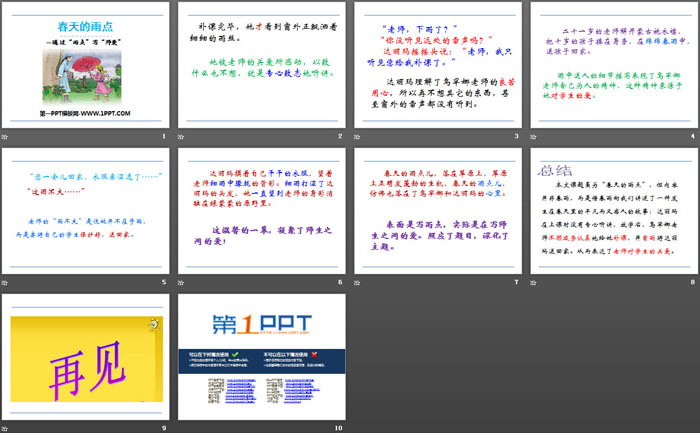Viewport: 700px width, 433px height.
Task: Select the title slide 春天的雨点
Action: (88, 63)
